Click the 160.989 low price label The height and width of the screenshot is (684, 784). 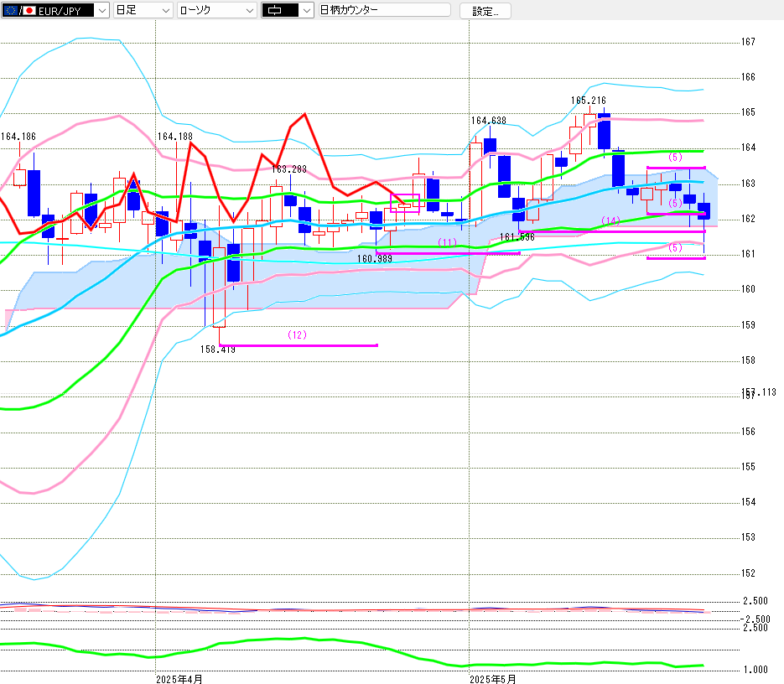[375, 259]
